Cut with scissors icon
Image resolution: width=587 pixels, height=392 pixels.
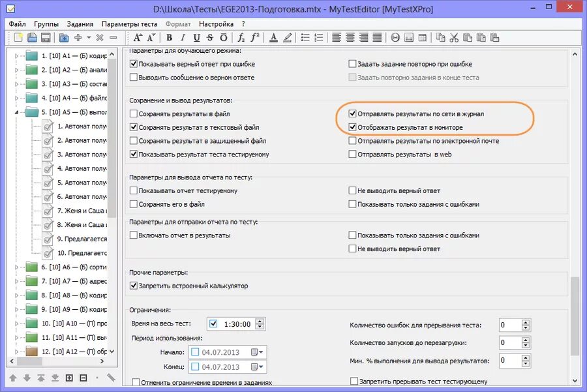[x=454, y=37]
